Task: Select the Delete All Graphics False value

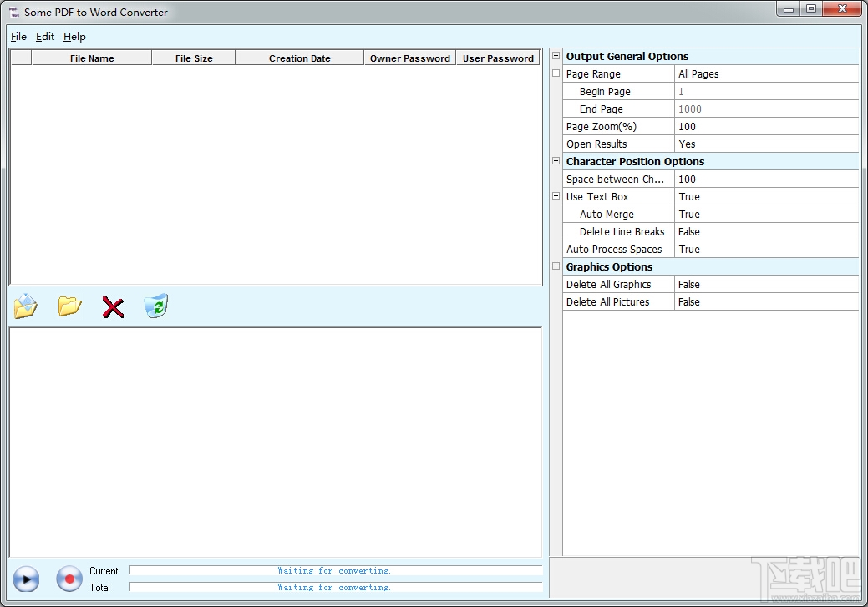Action: tap(767, 285)
